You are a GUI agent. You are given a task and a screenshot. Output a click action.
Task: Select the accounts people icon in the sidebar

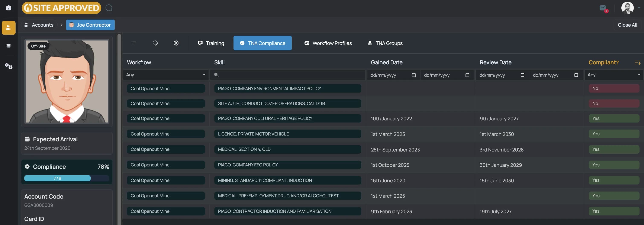point(9,27)
